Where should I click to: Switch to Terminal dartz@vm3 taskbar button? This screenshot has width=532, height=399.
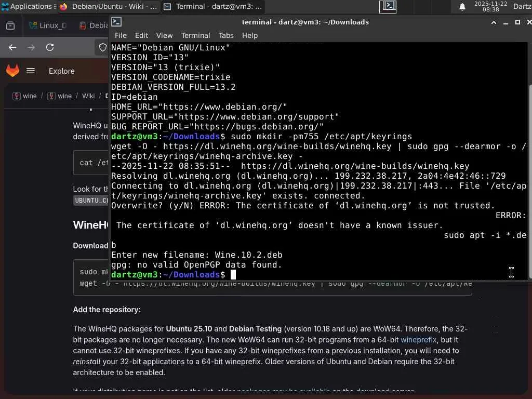pos(213,6)
